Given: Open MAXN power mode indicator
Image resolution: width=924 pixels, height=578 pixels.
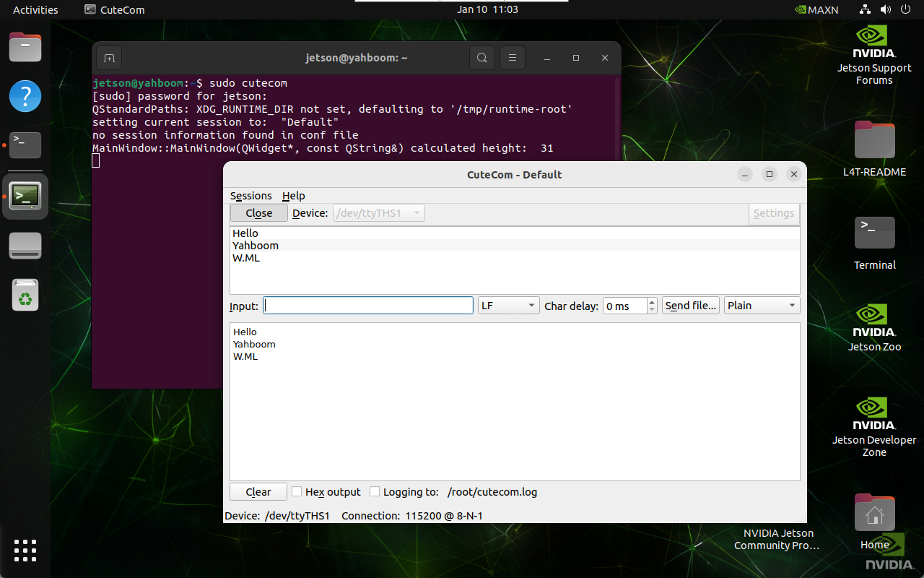Looking at the screenshot, I should 816,9.
